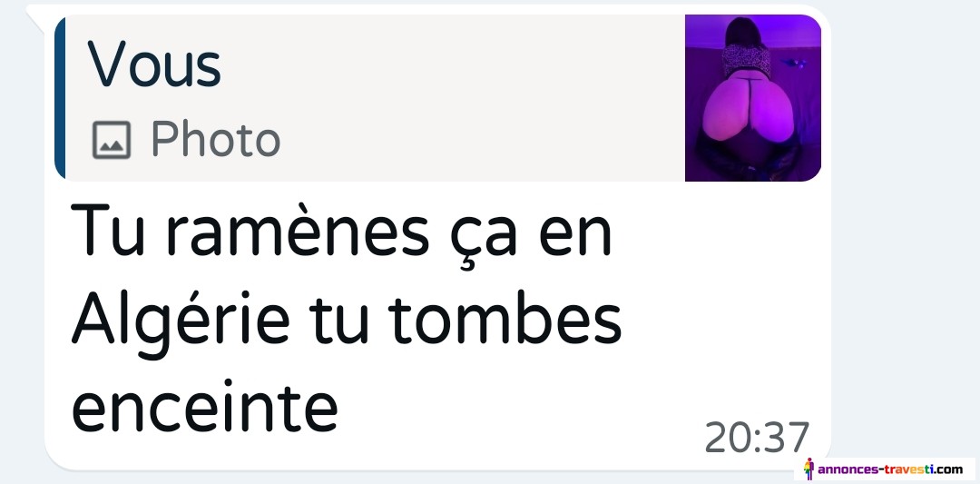Click the message bubble tail corner
The image size is (980, 484).
click(x=36, y=17)
